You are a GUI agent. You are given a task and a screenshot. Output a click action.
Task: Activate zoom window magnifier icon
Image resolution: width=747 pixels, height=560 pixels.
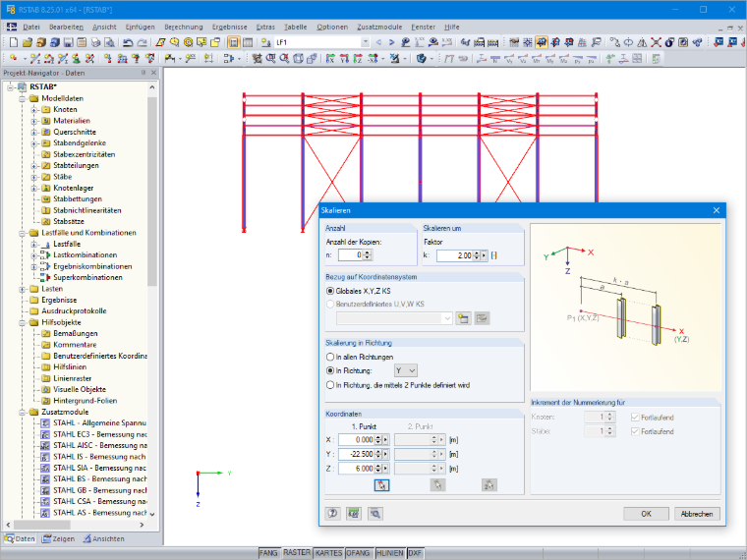tap(271, 59)
